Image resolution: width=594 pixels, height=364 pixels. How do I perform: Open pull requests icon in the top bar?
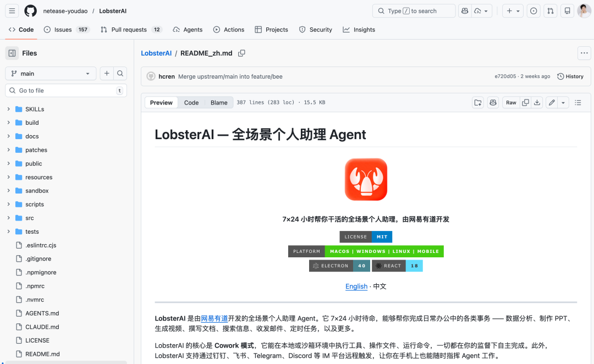550,10
